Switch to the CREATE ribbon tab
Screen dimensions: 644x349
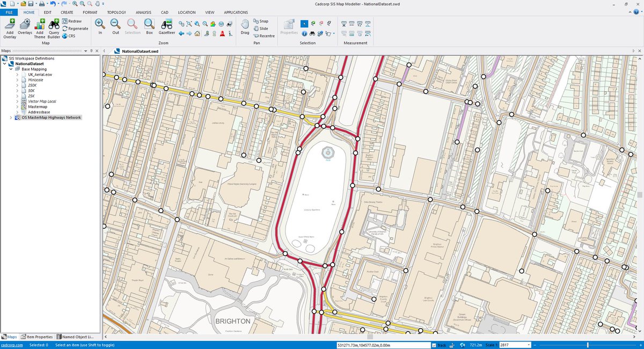pyautogui.click(x=67, y=12)
